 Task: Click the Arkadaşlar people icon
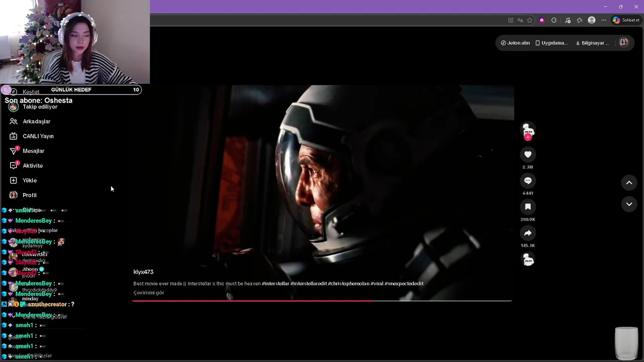point(14,121)
